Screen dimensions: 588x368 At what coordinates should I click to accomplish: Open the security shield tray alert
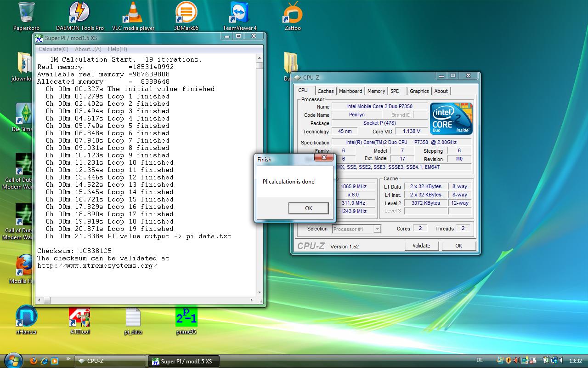click(x=508, y=361)
